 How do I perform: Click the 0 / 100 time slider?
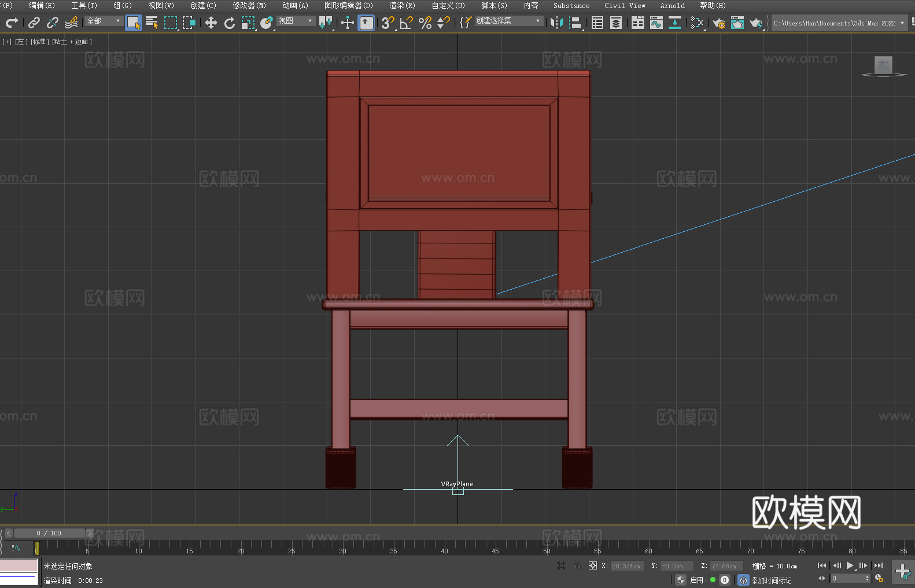pos(49,533)
